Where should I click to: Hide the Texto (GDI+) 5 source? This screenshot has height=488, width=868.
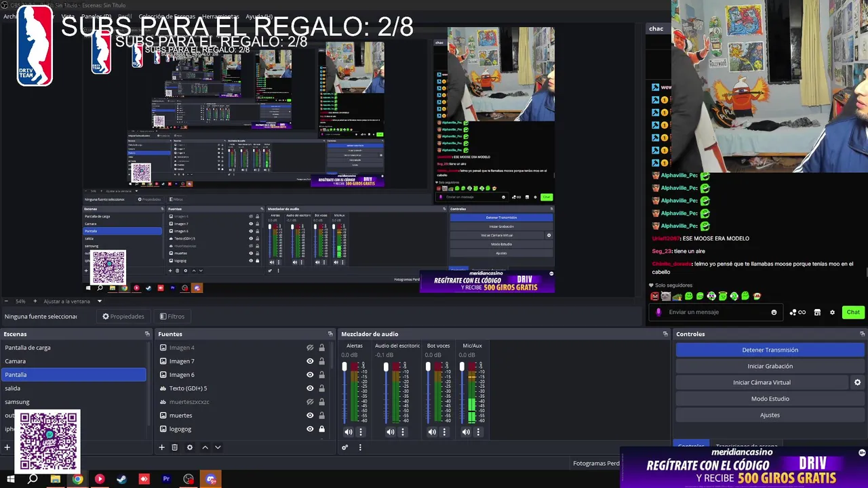(x=310, y=388)
